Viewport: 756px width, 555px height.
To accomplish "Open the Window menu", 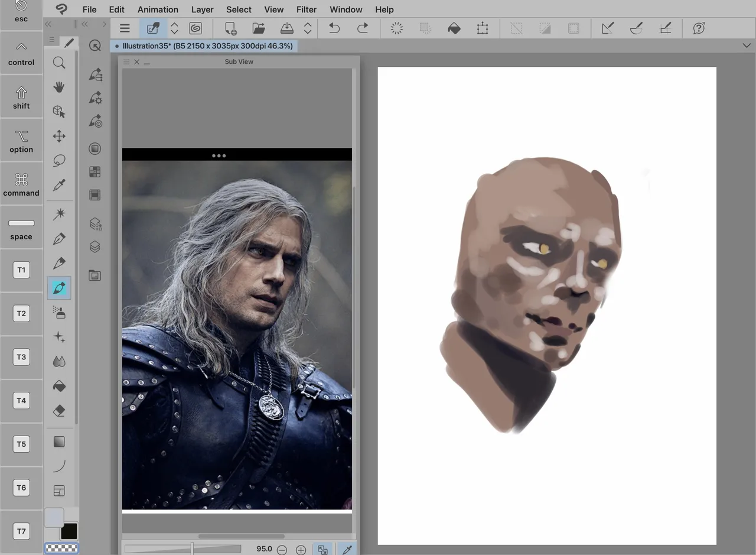I will [x=346, y=9].
